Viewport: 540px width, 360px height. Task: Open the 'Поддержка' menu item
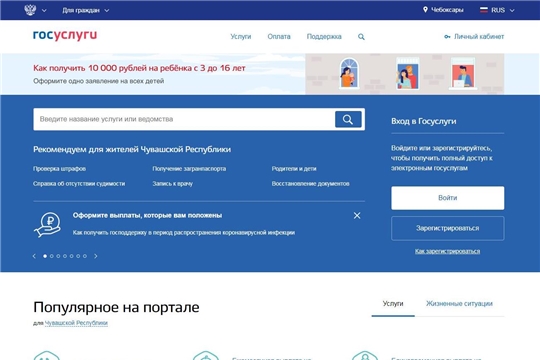click(x=324, y=37)
